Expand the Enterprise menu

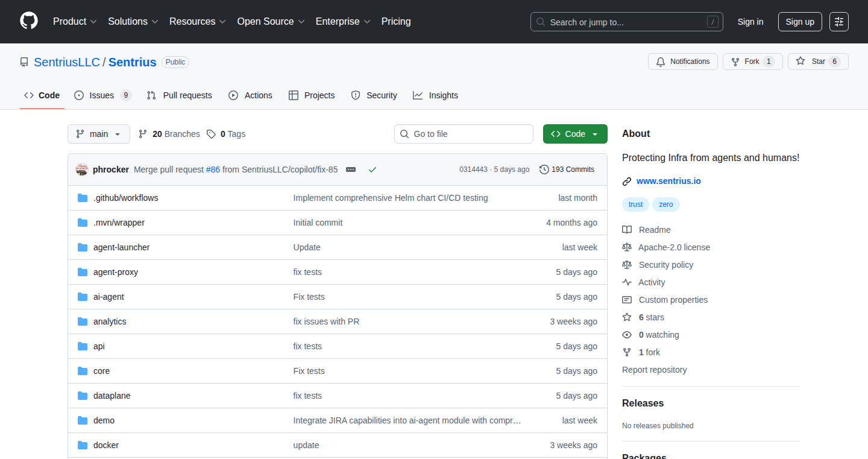tap(343, 22)
